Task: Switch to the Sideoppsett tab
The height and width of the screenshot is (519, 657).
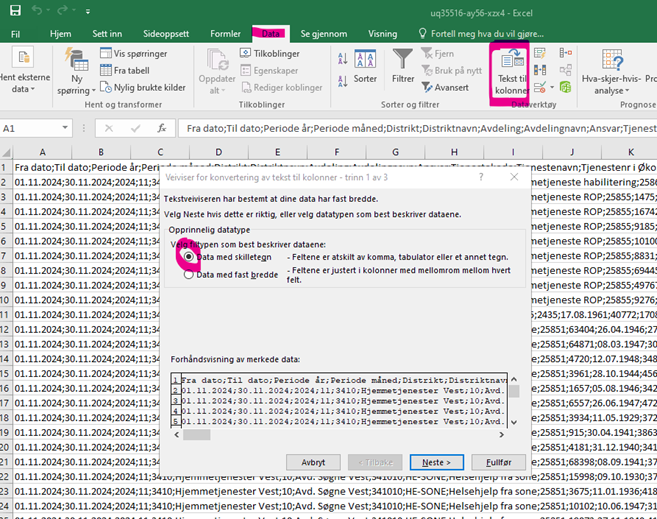Action: 166,34
